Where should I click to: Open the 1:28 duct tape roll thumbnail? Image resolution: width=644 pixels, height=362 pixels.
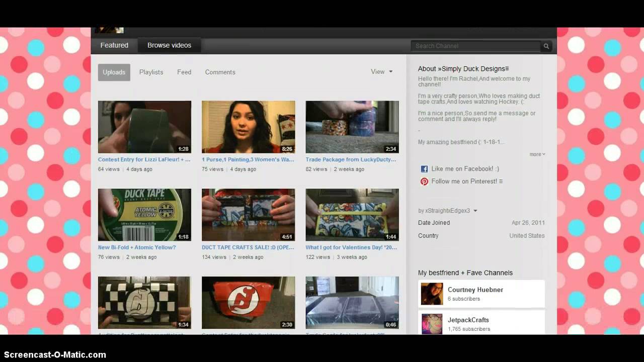click(x=144, y=127)
